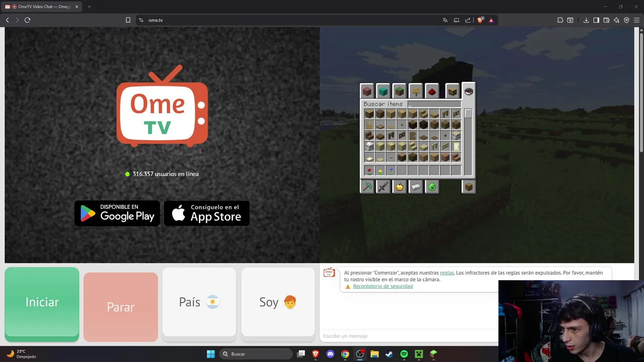Open Task View on the taskbar

(301, 354)
